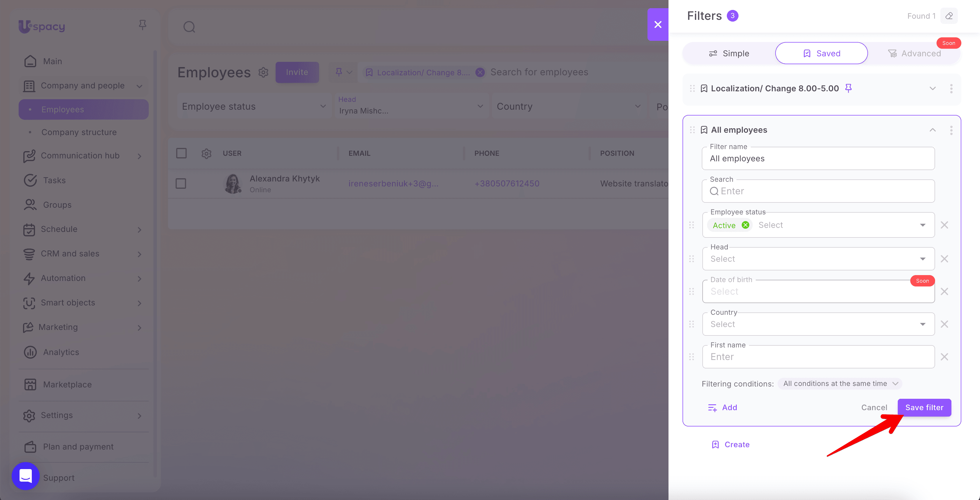Pin the sidebar with the pin icon
The image size is (980, 500).
[x=142, y=25]
